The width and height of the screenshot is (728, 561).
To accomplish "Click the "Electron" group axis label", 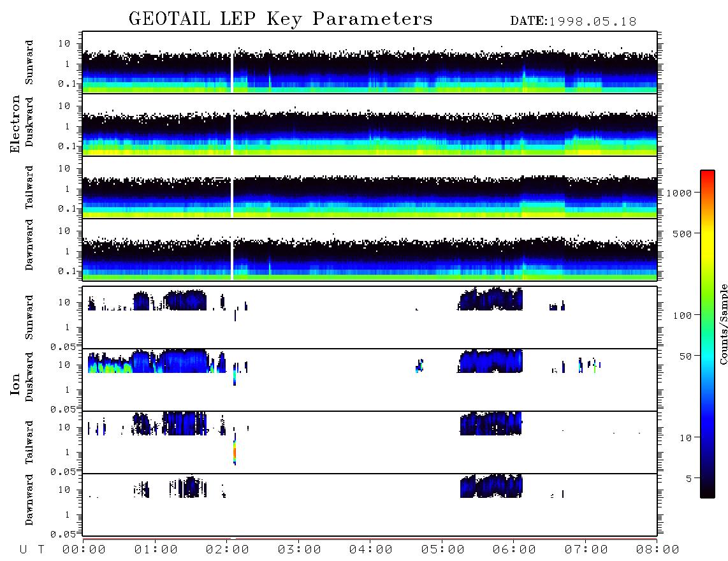I will (15, 124).
